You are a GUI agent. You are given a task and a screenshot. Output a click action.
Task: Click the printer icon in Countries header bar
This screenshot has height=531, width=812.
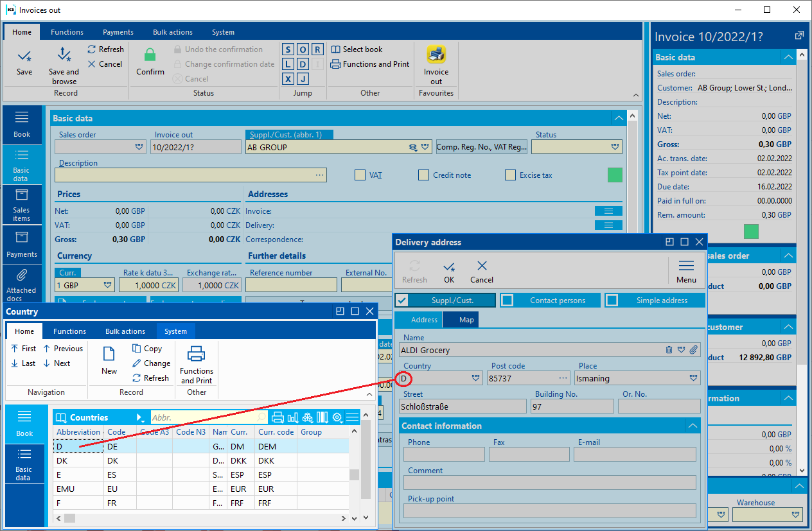278,417
